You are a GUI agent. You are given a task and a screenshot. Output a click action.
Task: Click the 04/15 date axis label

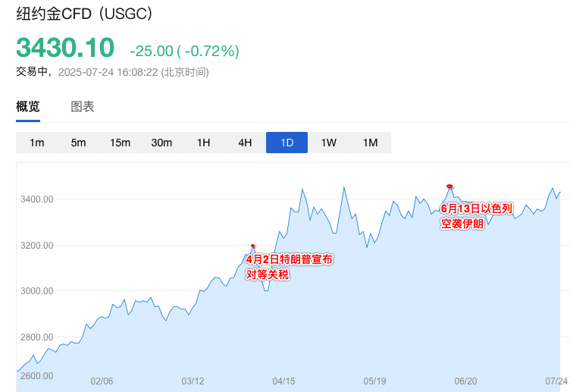coord(283,381)
